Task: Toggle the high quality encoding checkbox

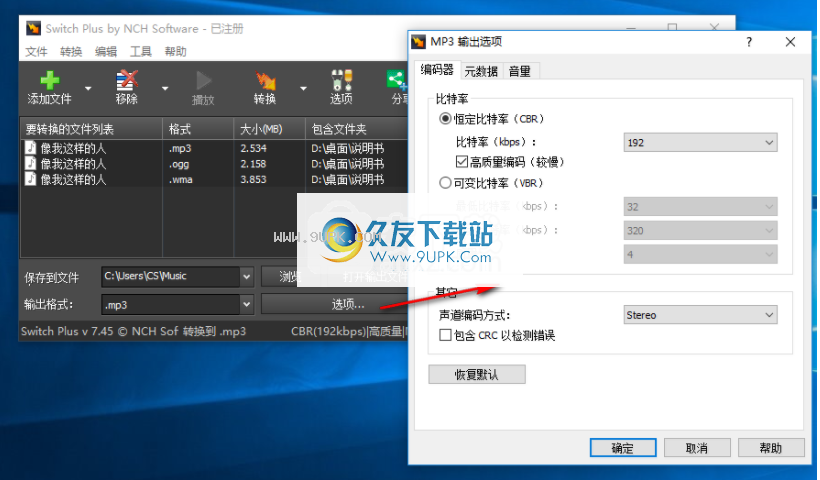Action: [462, 162]
